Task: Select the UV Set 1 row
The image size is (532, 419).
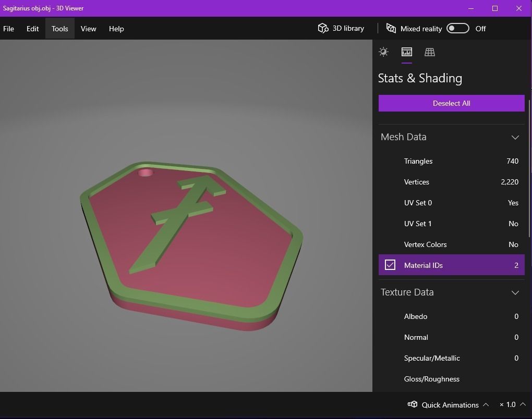Action: (451, 224)
